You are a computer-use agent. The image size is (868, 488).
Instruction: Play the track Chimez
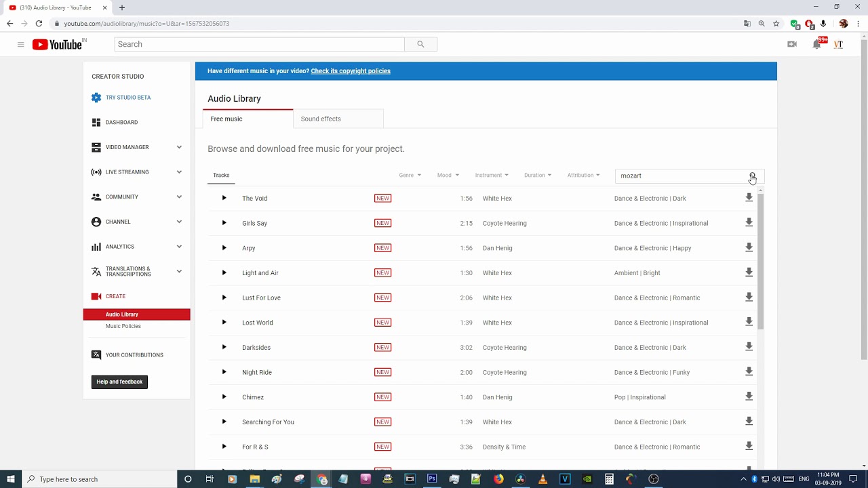point(224,397)
